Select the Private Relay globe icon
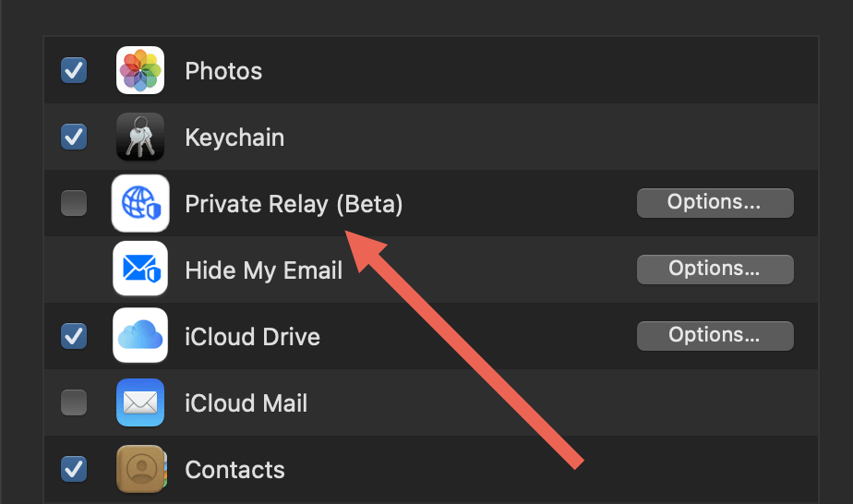 [x=140, y=203]
